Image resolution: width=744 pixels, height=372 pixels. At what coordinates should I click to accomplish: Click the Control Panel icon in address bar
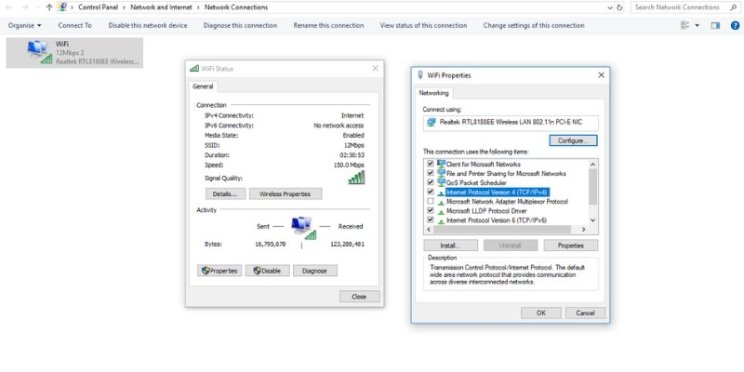point(62,7)
